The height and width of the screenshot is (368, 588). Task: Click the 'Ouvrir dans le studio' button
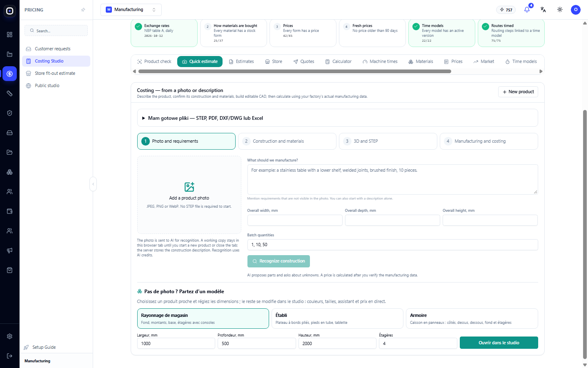pyautogui.click(x=499, y=343)
